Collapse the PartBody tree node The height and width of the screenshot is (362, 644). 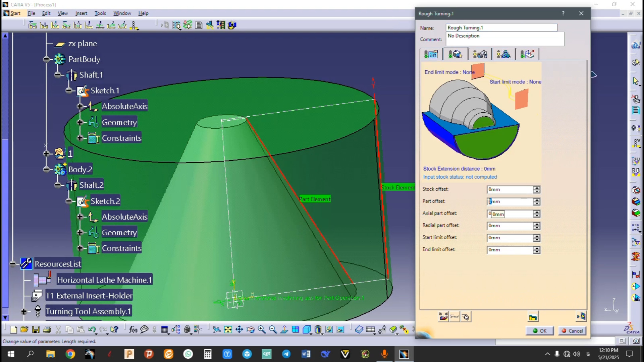coord(46,59)
